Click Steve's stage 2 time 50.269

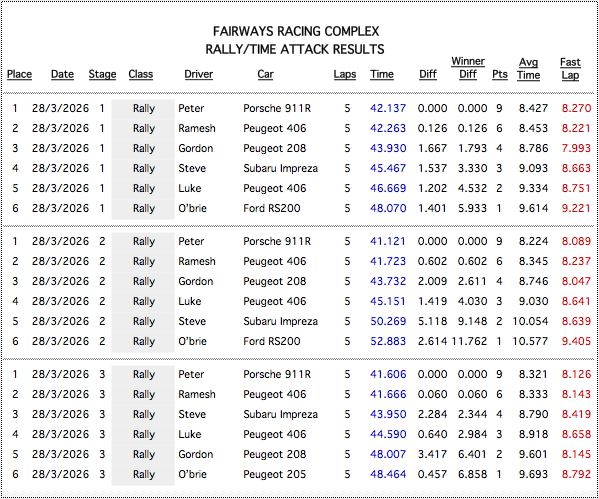[x=388, y=321]
